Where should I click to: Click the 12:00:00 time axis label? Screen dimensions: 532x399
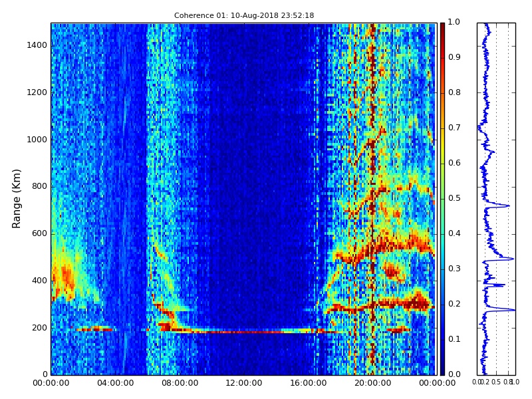pyautogui.click(x=244, y=383)
